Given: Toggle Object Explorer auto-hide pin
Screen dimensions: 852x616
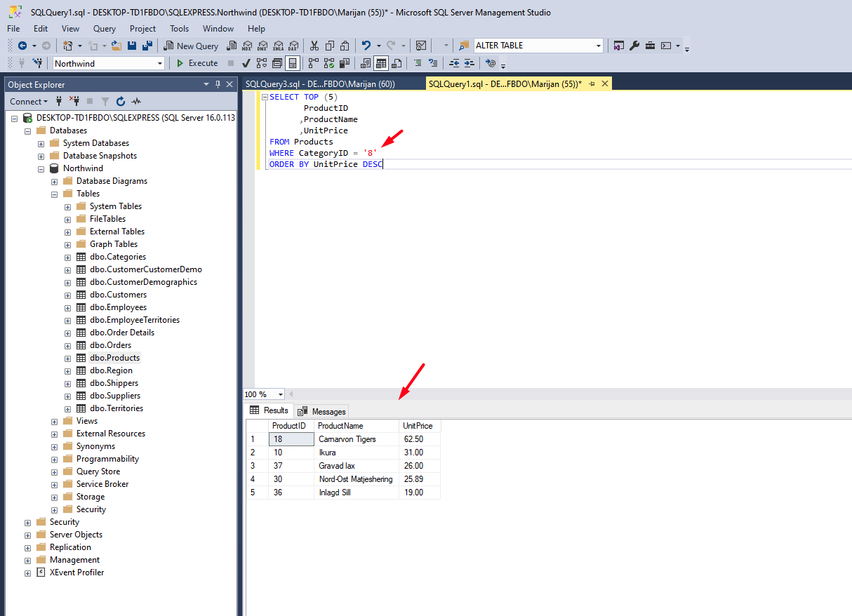Looking at the screenshot, I should coord(218,84).
